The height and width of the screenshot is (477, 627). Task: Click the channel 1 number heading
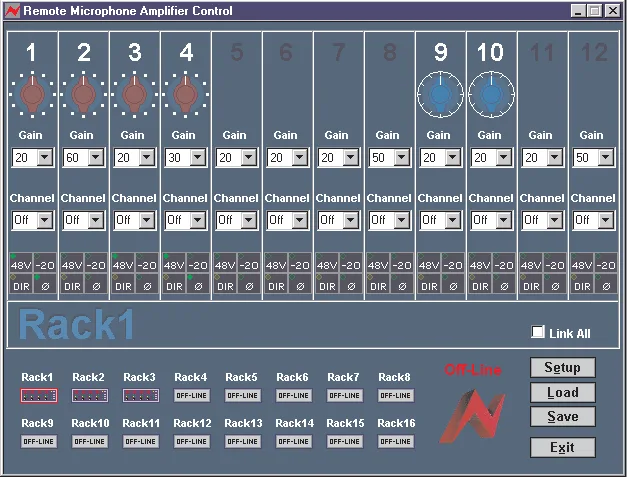(31, 52)
